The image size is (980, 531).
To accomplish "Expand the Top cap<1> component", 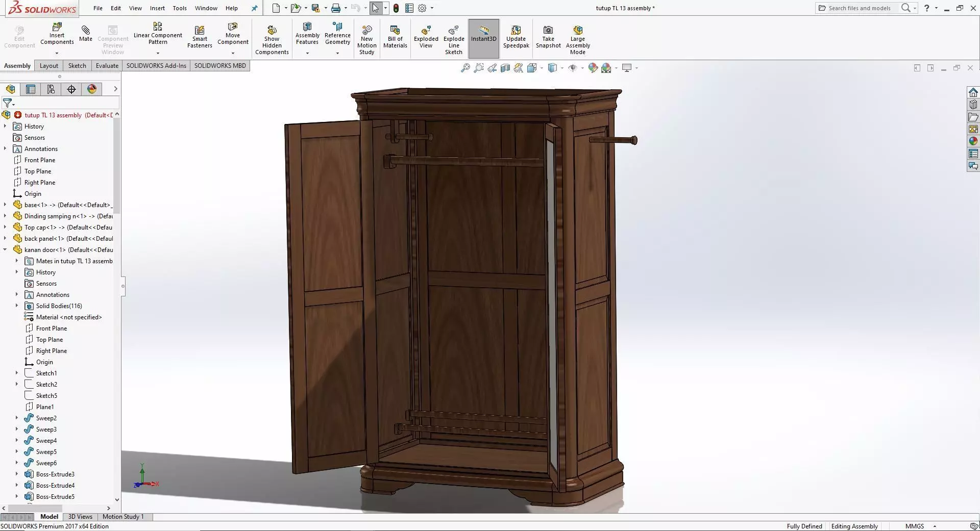I will click(x=5, y=227).
